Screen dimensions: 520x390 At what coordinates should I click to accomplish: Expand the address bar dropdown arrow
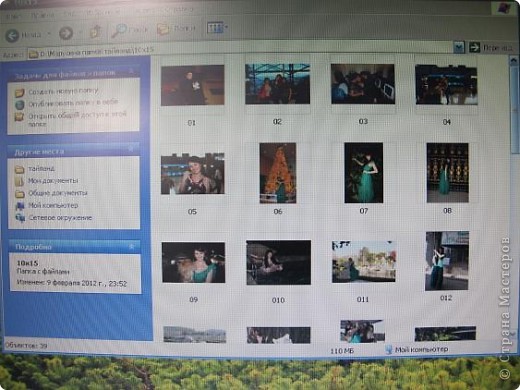[459, 48]
